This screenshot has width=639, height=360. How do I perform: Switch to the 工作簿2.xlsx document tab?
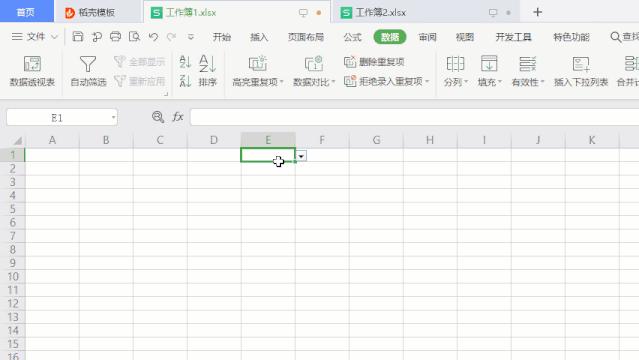(x=426, y=13)
